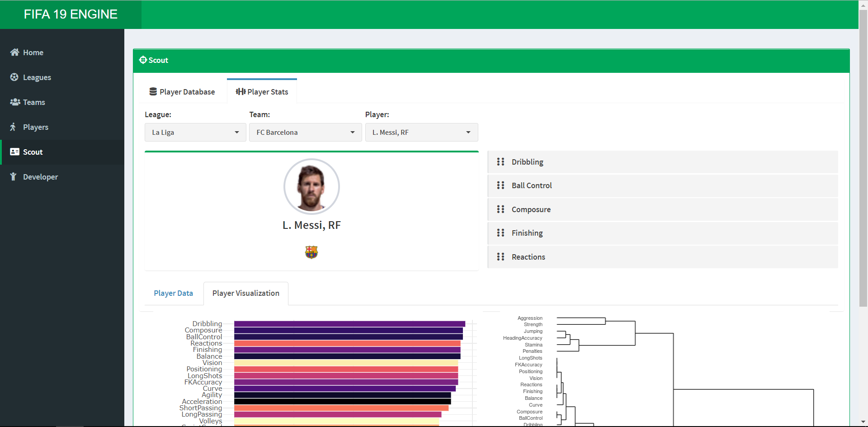The image size is (868, 427).
Task: Select the Player Stats tab
Action: pos(262,91)
